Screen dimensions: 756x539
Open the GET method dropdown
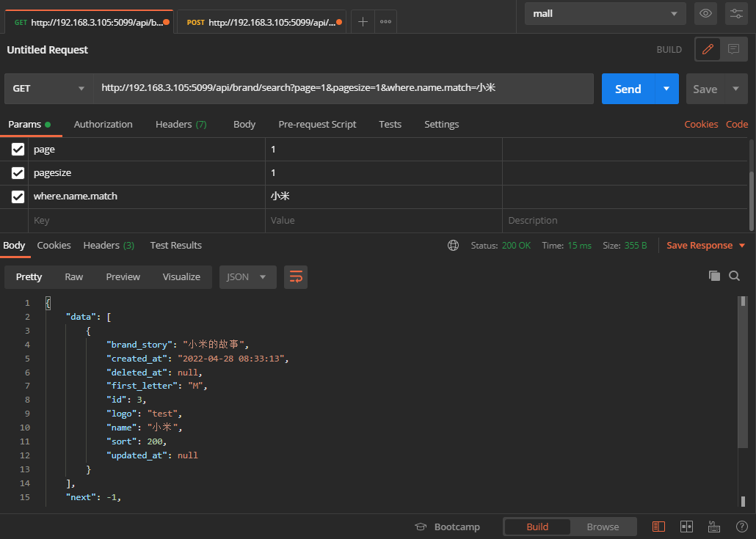tap(48, 89)
